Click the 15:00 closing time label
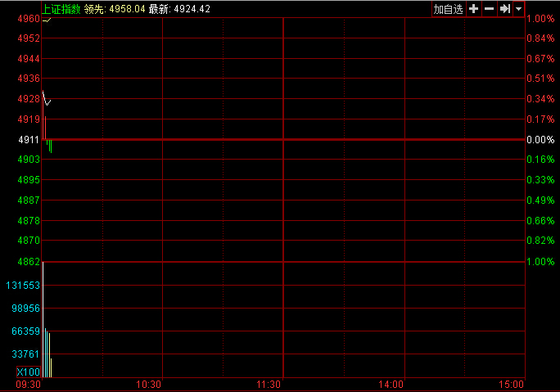 pos(512,384)
